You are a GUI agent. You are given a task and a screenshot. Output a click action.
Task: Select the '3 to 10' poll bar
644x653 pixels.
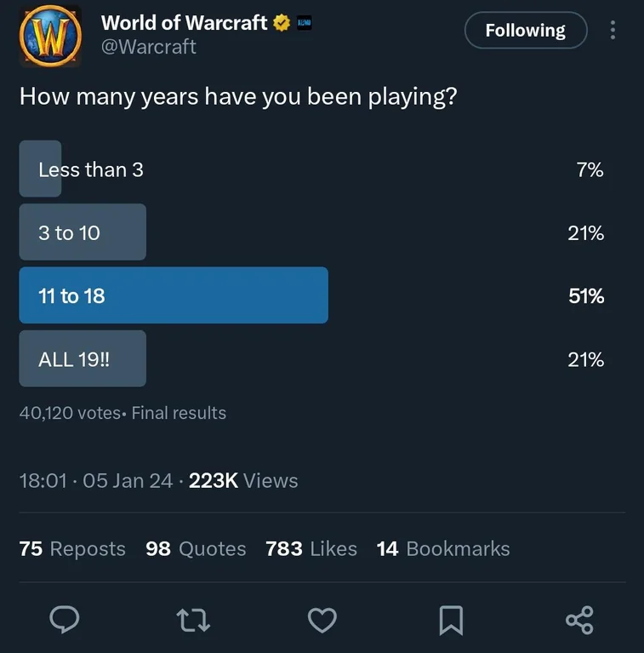coord(311,232)
